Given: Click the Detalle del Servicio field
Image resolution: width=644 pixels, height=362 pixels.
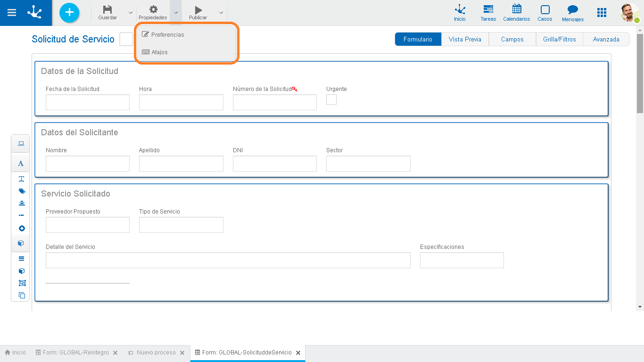Looking at the screenshot, I should 228,260.
